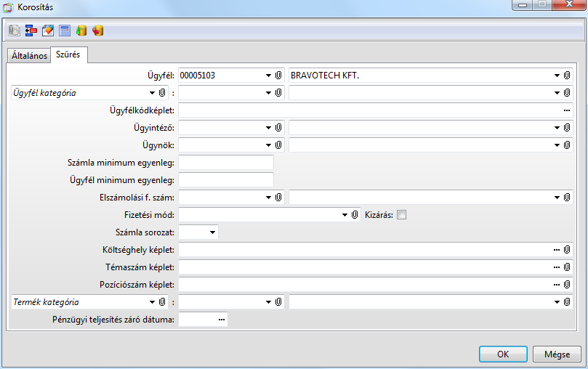This screenshot has height=369, width=588.
Task: Click the paperclip on Költséghely képlet row
Action: 567,249
